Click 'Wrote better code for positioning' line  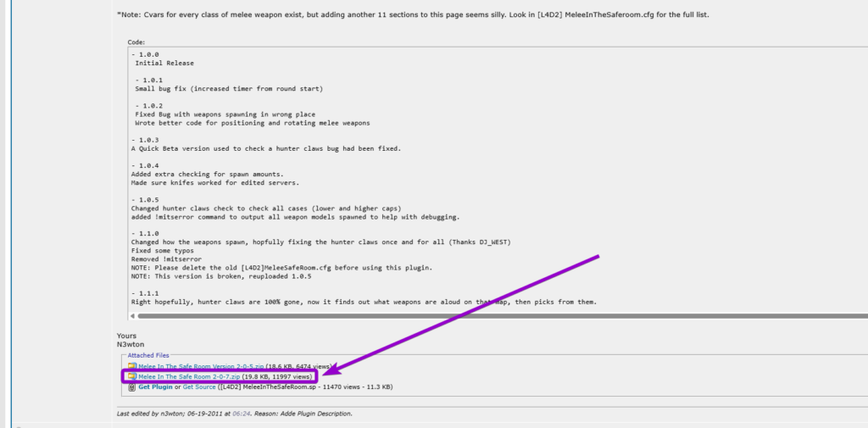pyautogui.click(x=253, y=123)
